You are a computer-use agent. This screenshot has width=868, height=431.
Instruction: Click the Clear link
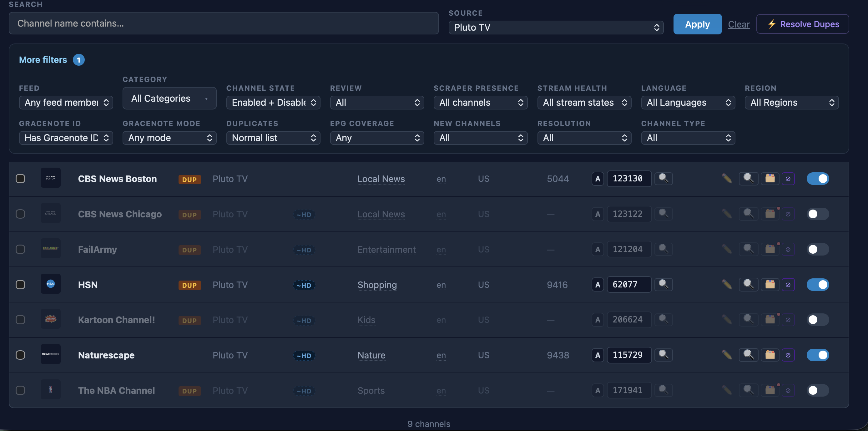tap(739, 24)
